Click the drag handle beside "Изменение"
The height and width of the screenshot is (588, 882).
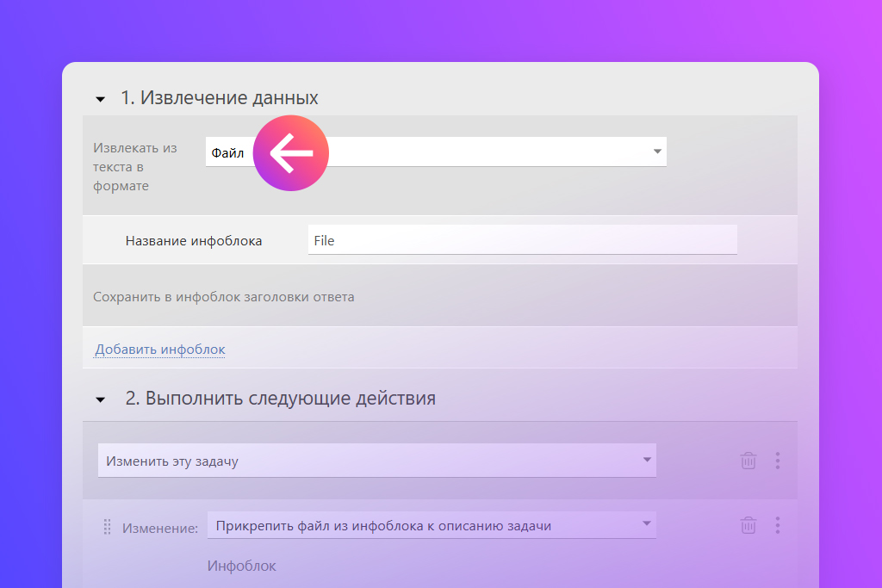coord(108,526)
